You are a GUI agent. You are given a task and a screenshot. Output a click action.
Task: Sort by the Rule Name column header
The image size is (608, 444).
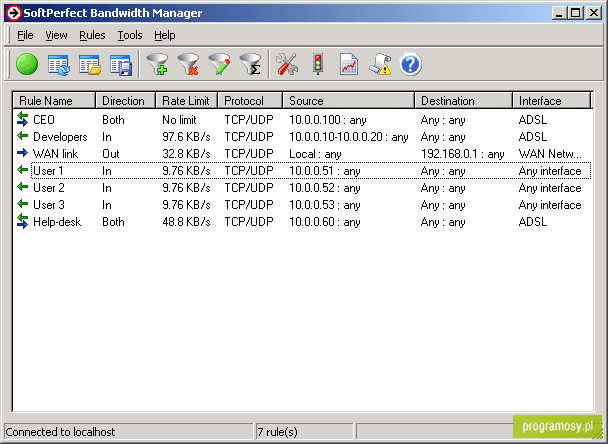(54, 100)
